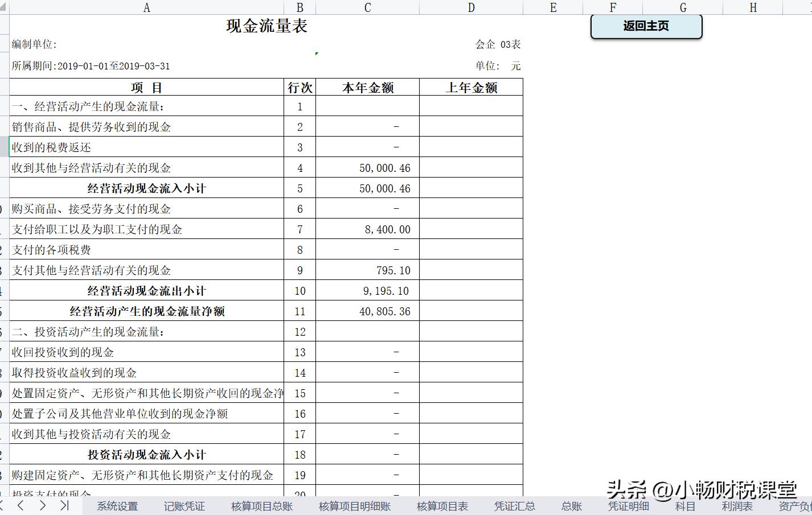Image resolution: width=812 pixels, height=515 pixels.
Task: Switch to the 核算项目明细账 sheet
Action: click(354, 505)
